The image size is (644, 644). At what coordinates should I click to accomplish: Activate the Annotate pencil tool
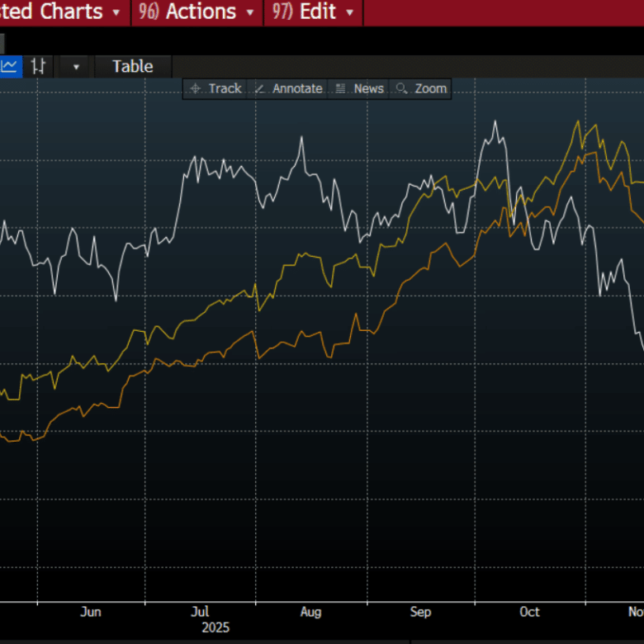coord(288,88)
